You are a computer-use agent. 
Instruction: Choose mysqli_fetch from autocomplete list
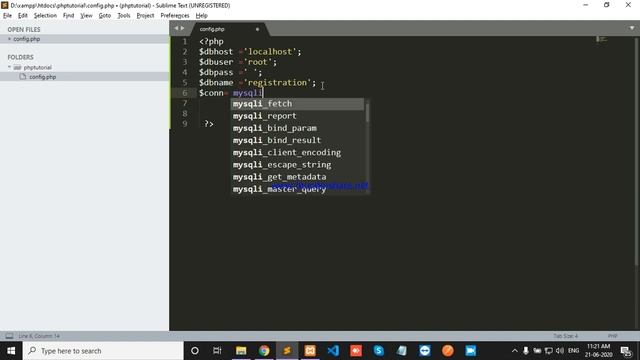(x=298, y=104)
